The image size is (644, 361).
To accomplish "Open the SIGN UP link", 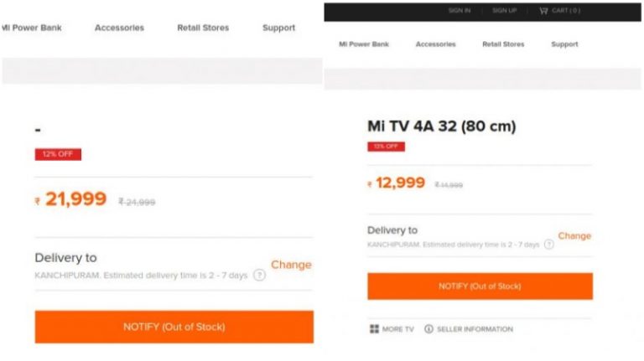I will pyautogui.click(x=504, y=11).
